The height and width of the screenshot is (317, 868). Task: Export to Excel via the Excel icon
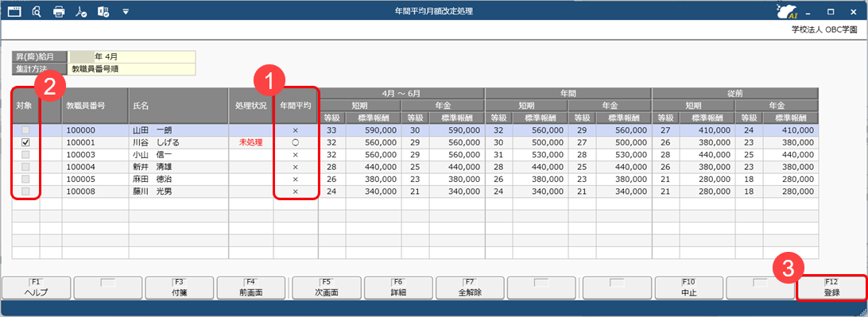click(x=103, y=11)
